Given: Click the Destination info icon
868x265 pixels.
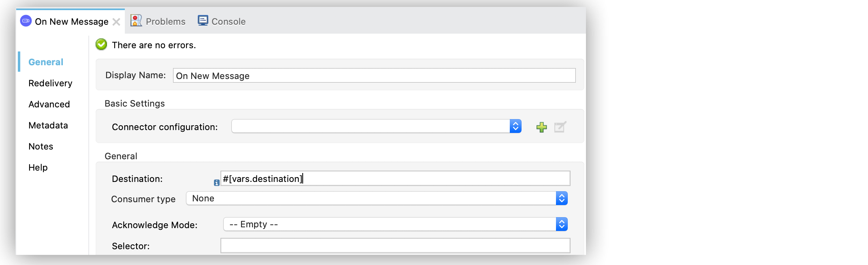Looking at the screenshot, I should 217,183.
